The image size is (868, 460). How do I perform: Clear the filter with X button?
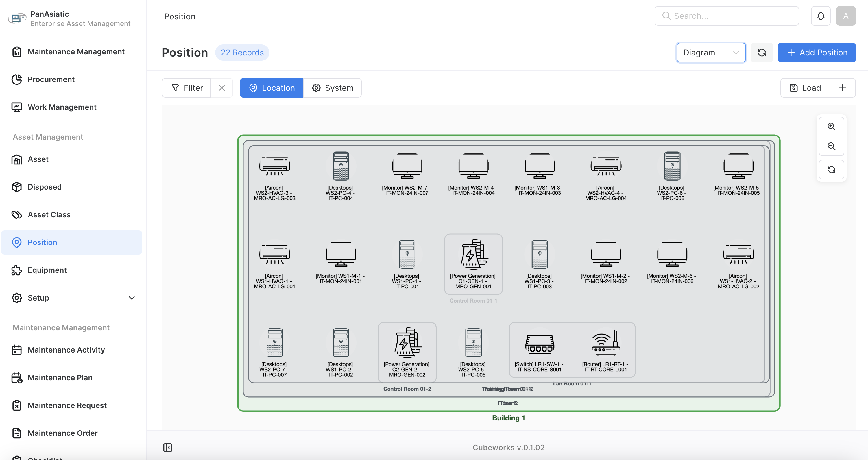221,88
